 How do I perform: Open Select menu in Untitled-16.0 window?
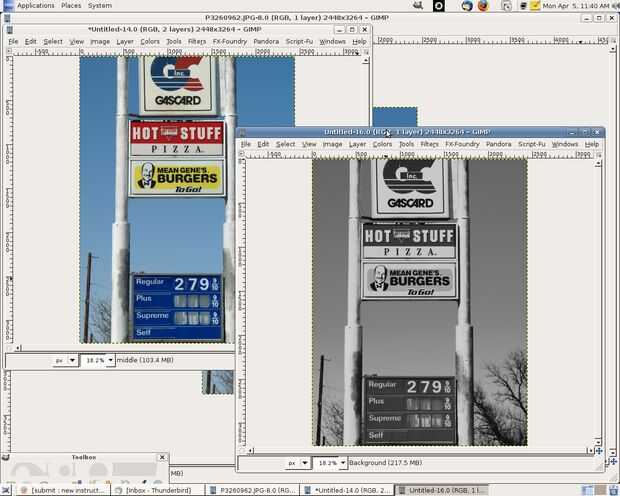pos(285,144)
